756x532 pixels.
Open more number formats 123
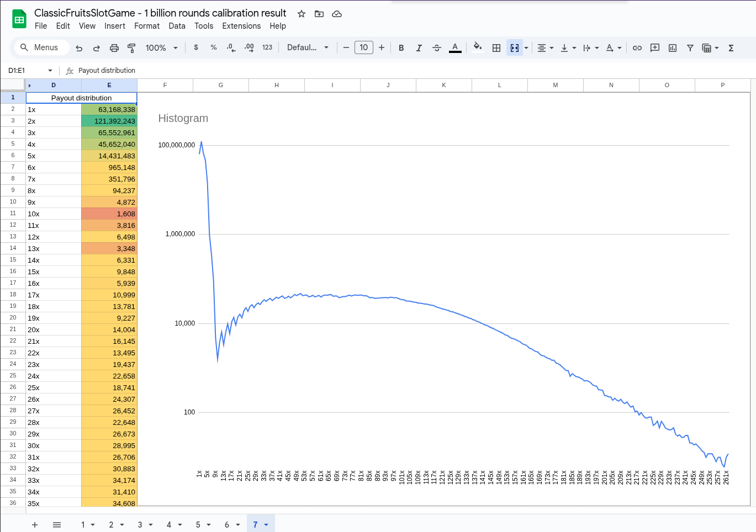pos(267,47)
